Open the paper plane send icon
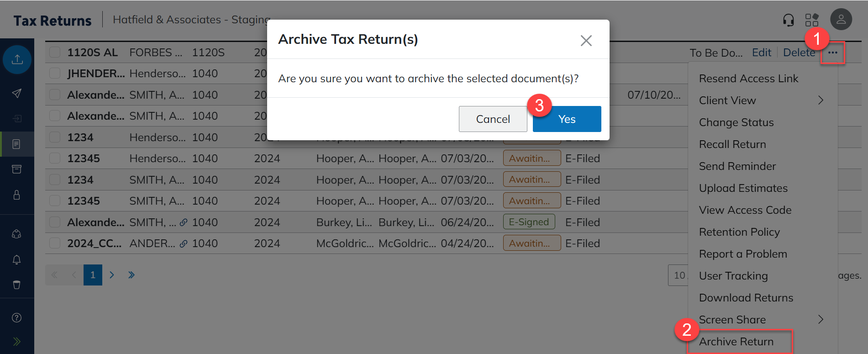Screen dimensions: 868x354 17,94
